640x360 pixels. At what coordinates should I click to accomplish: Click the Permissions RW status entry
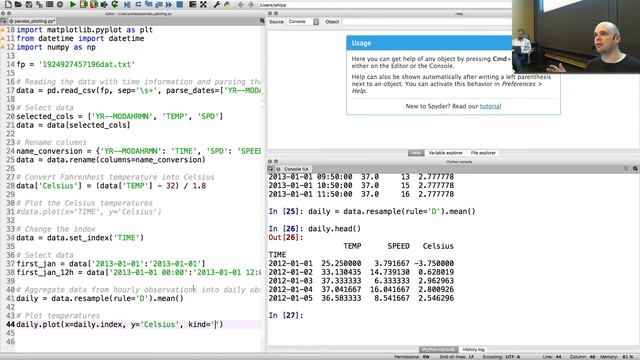point(412,357)
